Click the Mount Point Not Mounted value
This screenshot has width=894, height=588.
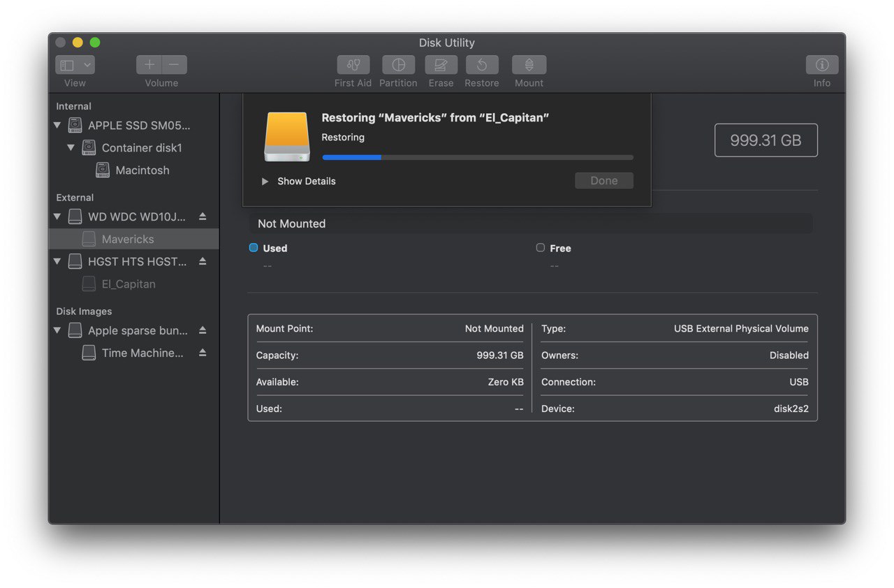(x=494, y=328)
